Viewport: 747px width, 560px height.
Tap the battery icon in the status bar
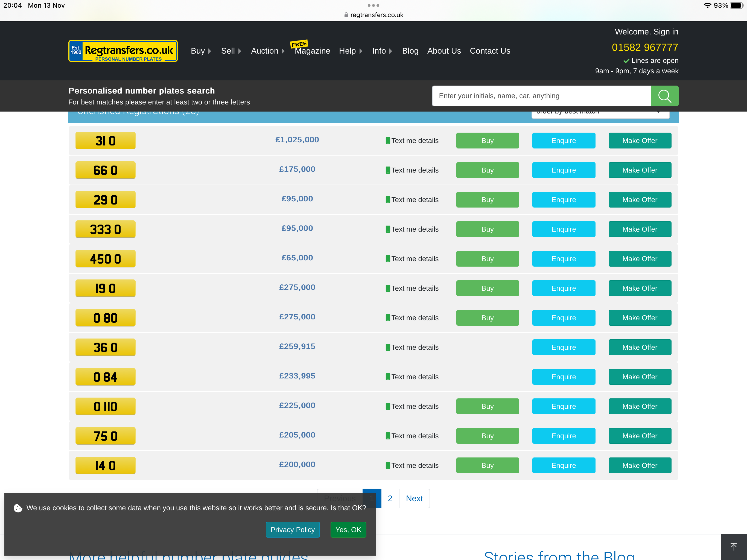tap(736, 5)
